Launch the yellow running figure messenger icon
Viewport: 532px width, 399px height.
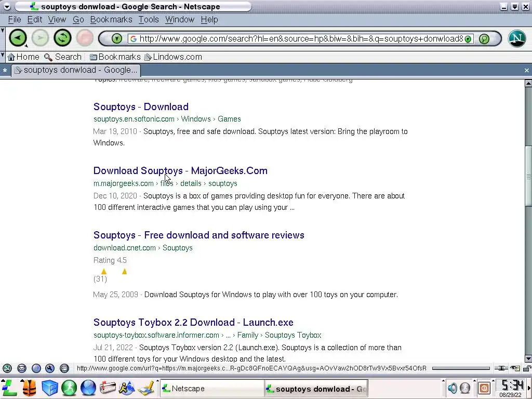(127, 388)
